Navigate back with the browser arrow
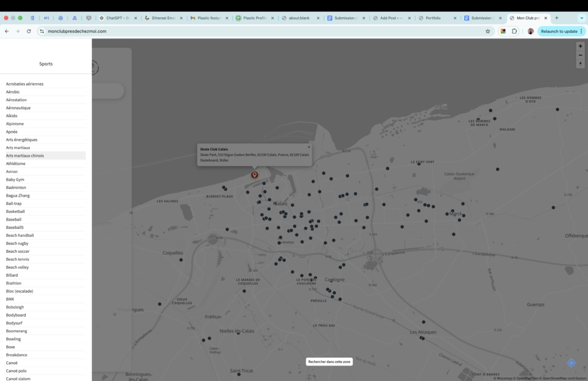Viewport: 588px width, 381px height. [x=6, y=31]
